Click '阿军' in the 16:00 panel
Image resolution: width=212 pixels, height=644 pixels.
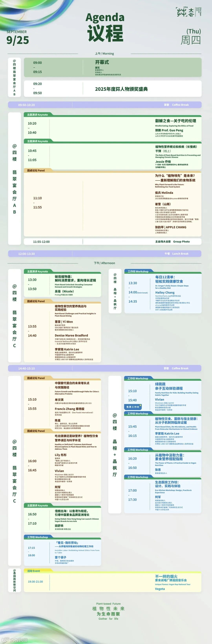pyautogui.click(x=57, y=487)
